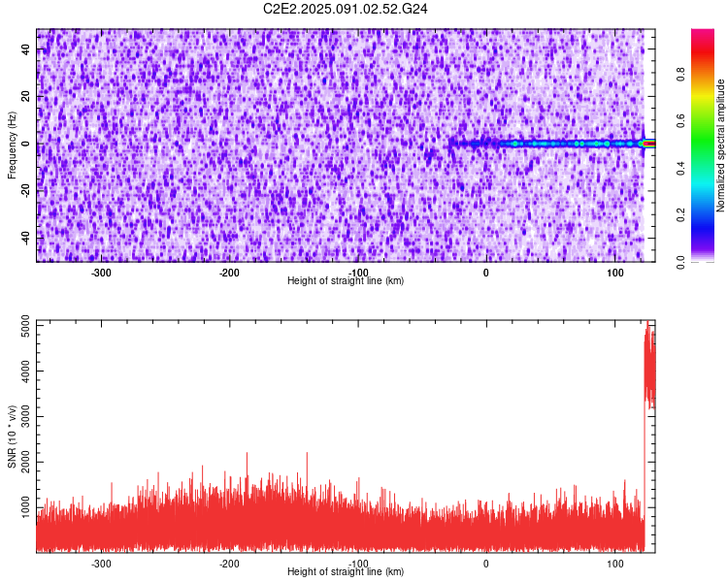
Task: Click the 100 tick label under the spectrogram
Action: click(x=614, y=273)
